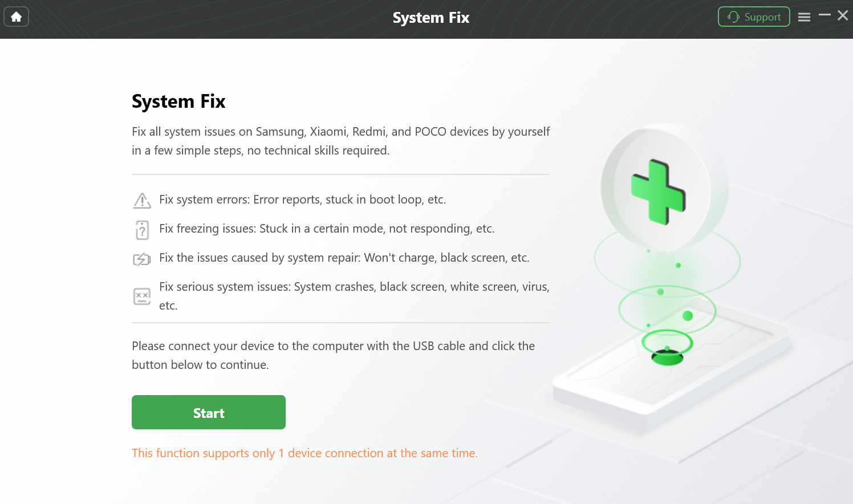Click the frozen phone question icon
The image size is (853, 504).
coord(142,230)
